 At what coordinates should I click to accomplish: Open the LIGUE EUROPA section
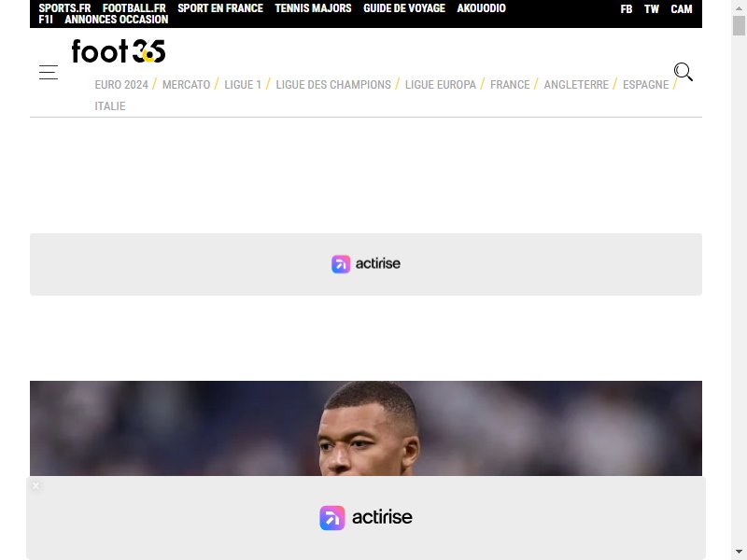[441, 85]
